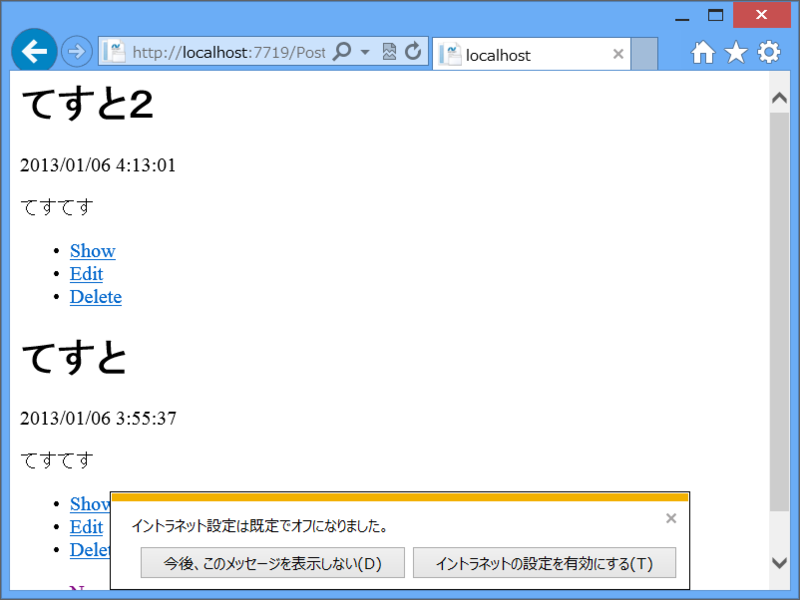The width and height of the screenshot is (800, 600).
Task: Click the Delete link under てすと2
Action: pos(96,297)
